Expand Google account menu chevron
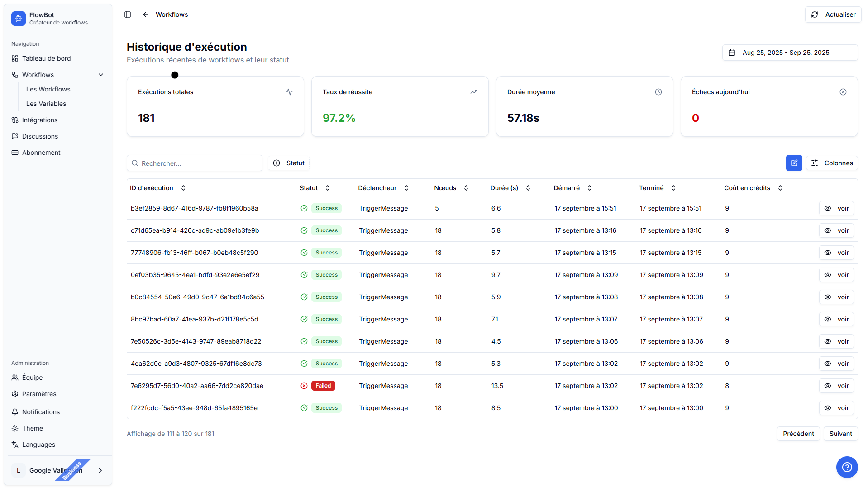The width and height of the screenshot is (868, 488). (x=100, y=470)
